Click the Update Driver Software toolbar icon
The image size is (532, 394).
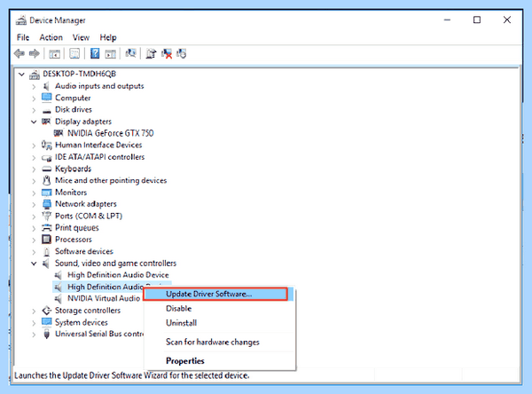[x=151, y=53]
